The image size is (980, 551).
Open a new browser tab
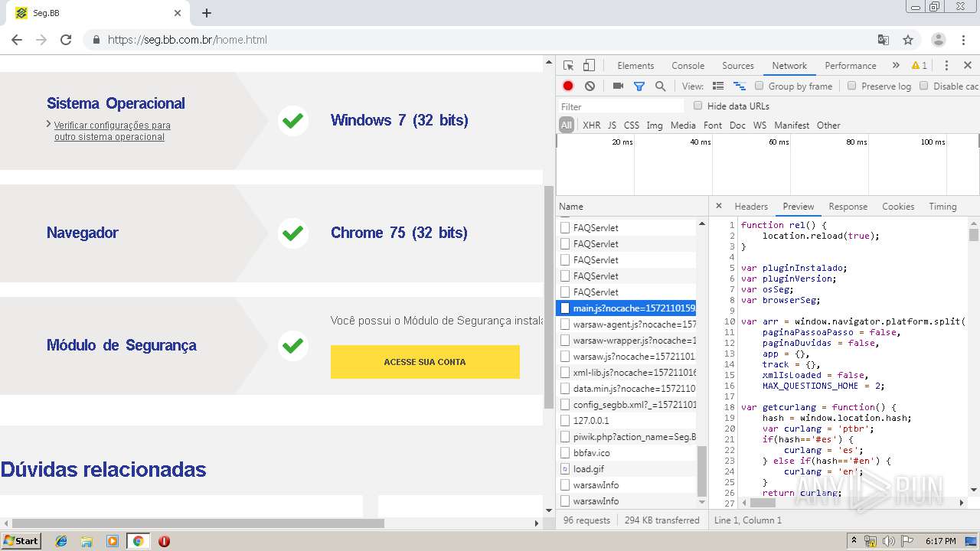coord(207,13)
